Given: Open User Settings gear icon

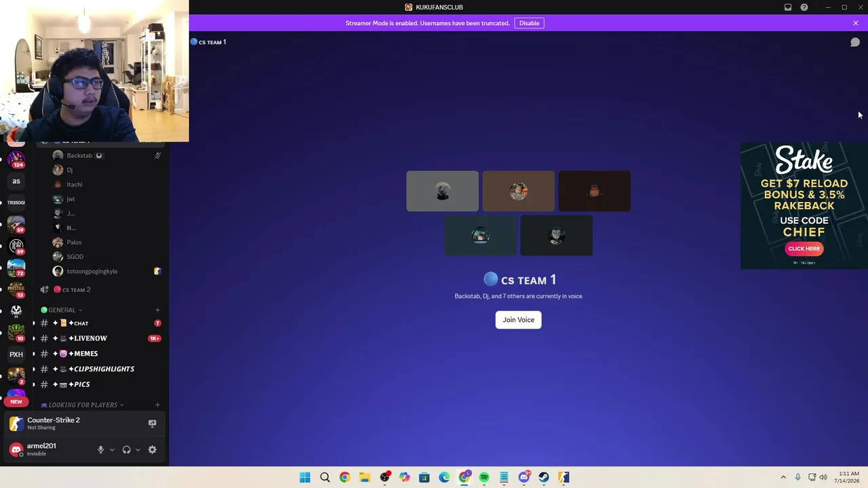Looking at the screenshot, I should (152, 449).
